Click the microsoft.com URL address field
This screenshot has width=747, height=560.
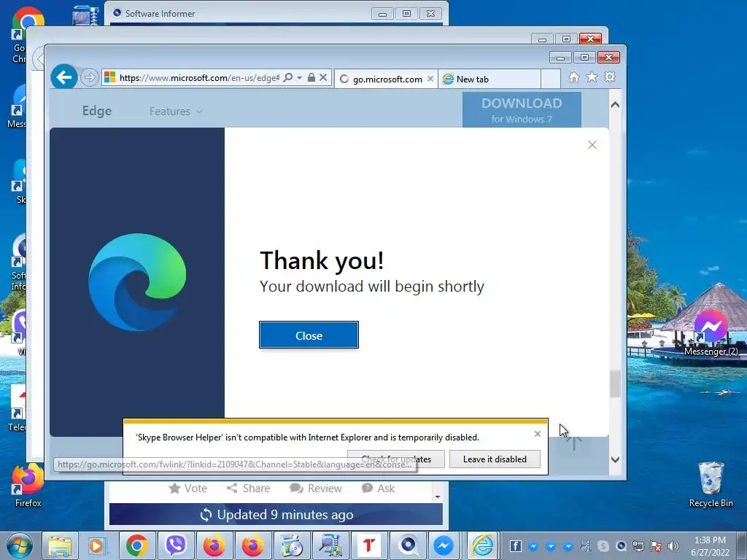click(x=199, y=77)
